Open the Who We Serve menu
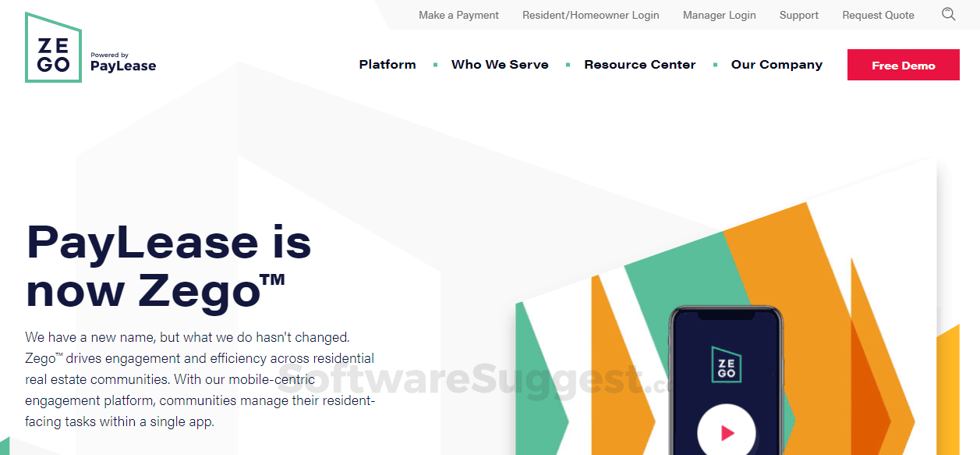This screenshot has width=980, height=455. (x=500, y=65)
